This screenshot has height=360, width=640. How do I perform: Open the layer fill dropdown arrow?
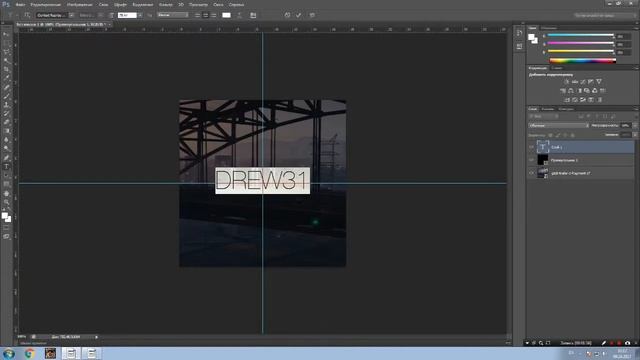(635, 135)
